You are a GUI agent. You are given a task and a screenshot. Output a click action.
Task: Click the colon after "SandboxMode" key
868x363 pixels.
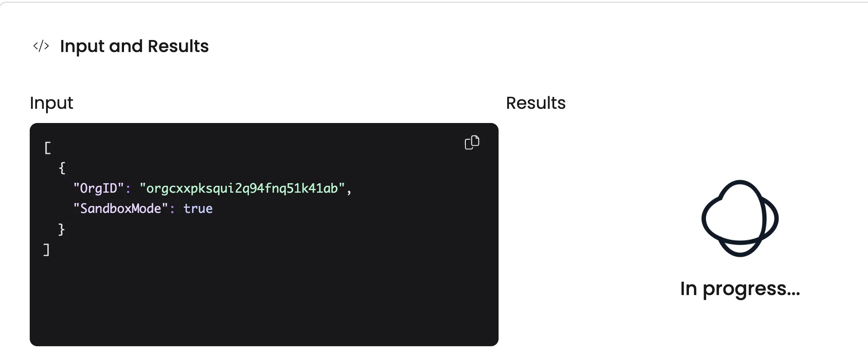click(172, 209)
